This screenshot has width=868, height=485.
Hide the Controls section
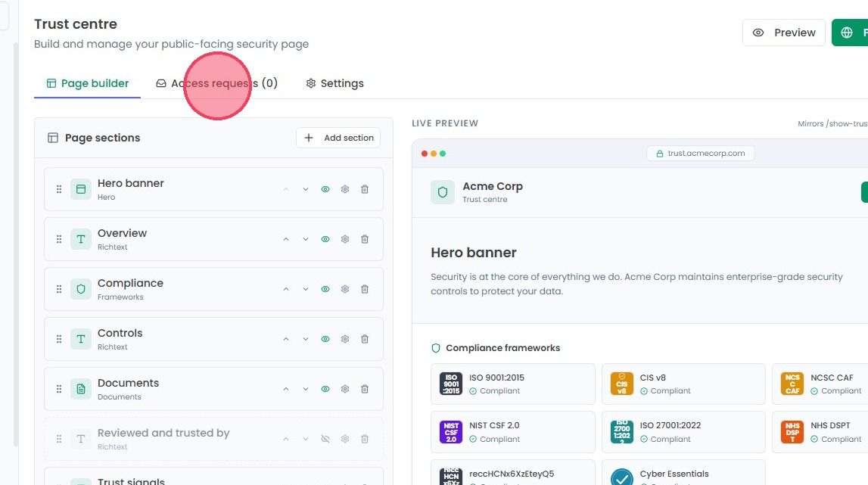click(325, 339)
